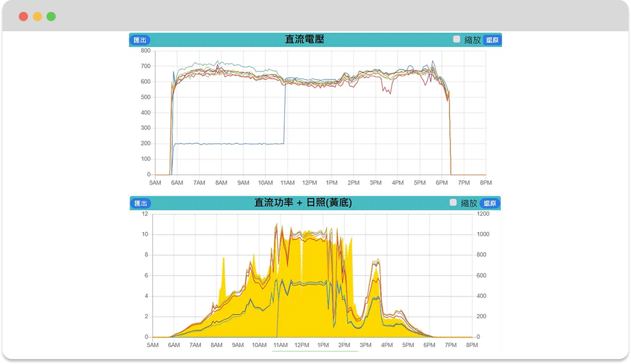Screen dimensions: 631x364
Task: Click the 12PM label on the power chart axis
Action: click(301, 345)
